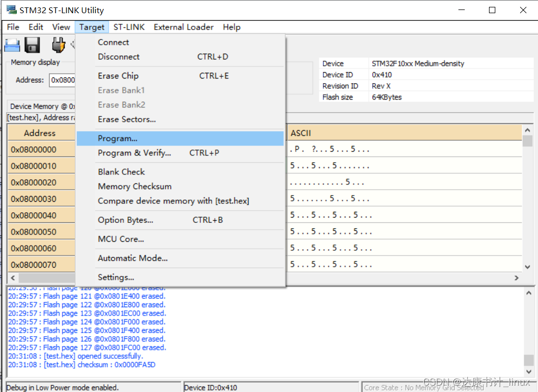Click the Flash size value 64KBytes
538x392 pixels.
point(387,97)
